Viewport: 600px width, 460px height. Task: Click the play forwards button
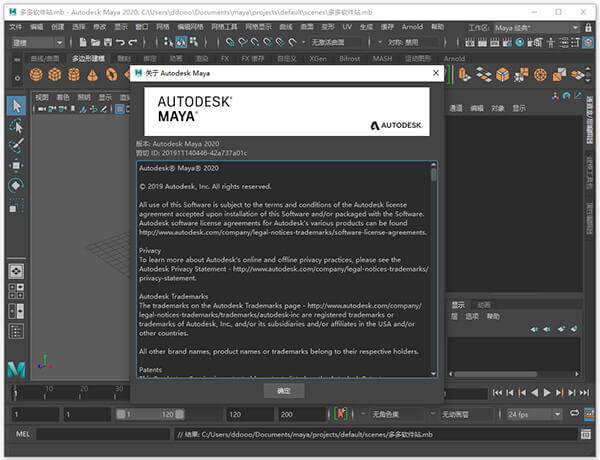point(547,393)
